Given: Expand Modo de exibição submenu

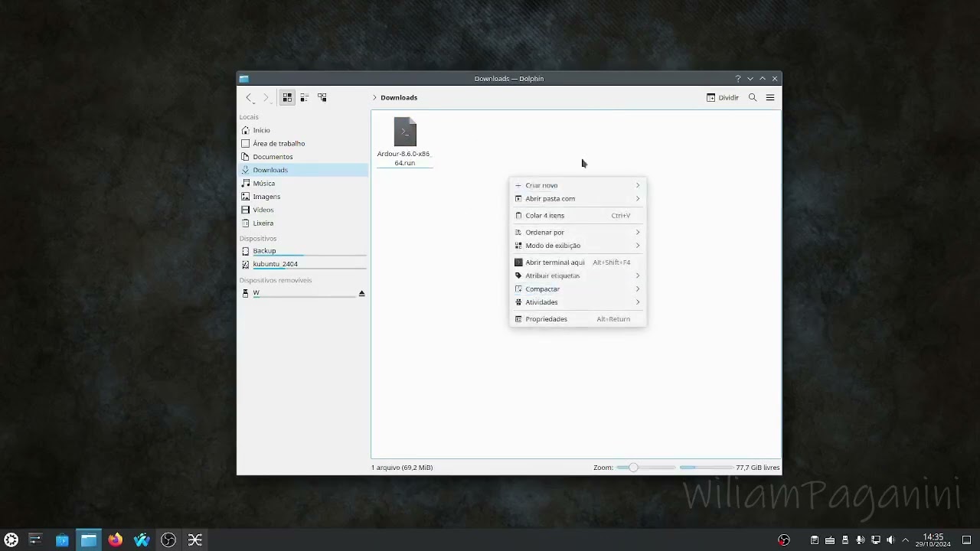Looking at the screenshot, I should [x=577, y=246].
